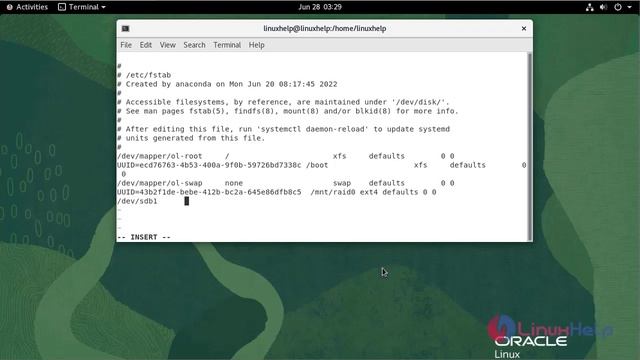Open the View menu
Image resolution: width=640 pixels, height=360 pixels.
coord(167,45)
